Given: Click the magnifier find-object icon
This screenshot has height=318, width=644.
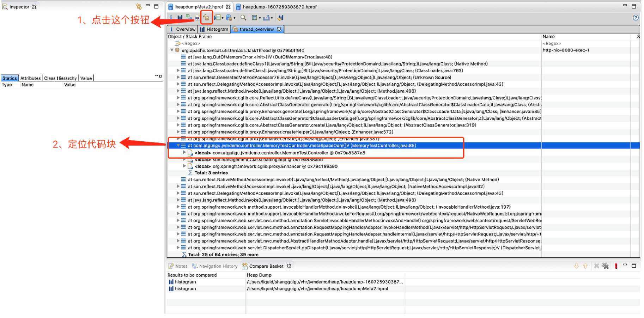Looking at the screenshot, I should [x=243, y=18].
